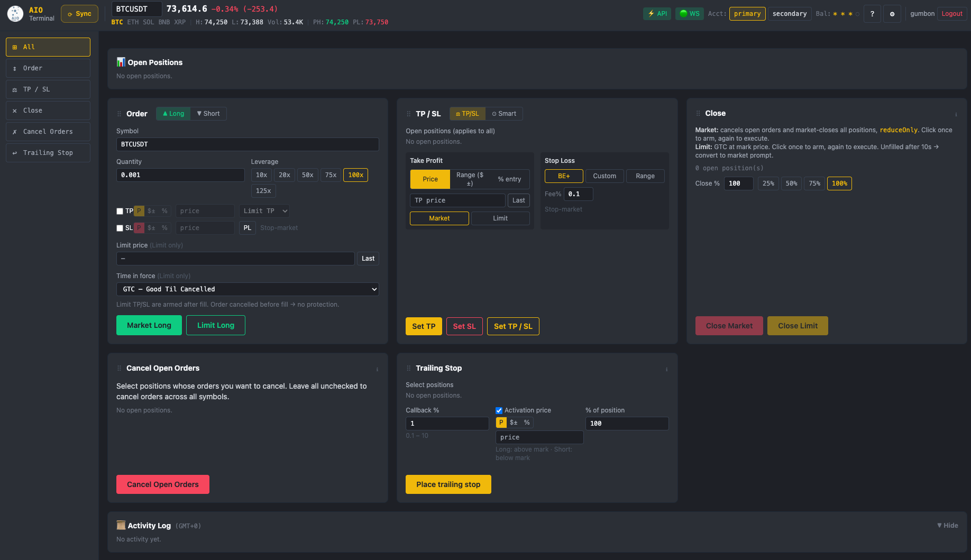Select the TP/SL mode toggle
Image resolution: width=971 pixels, height=560 pixels.
pos(468,114)
